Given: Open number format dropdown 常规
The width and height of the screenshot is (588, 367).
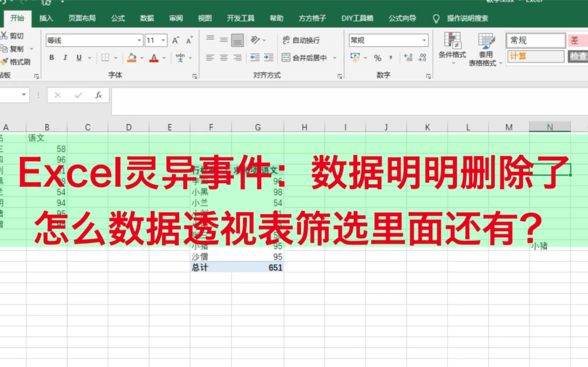Looking at the screenshot, I should pos(424,40).
